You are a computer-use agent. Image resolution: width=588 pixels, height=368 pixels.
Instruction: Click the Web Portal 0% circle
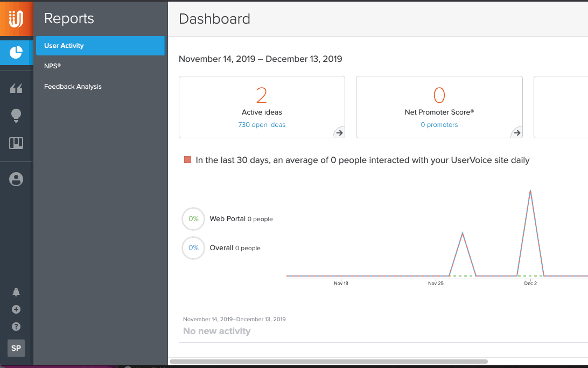[193, 219]
